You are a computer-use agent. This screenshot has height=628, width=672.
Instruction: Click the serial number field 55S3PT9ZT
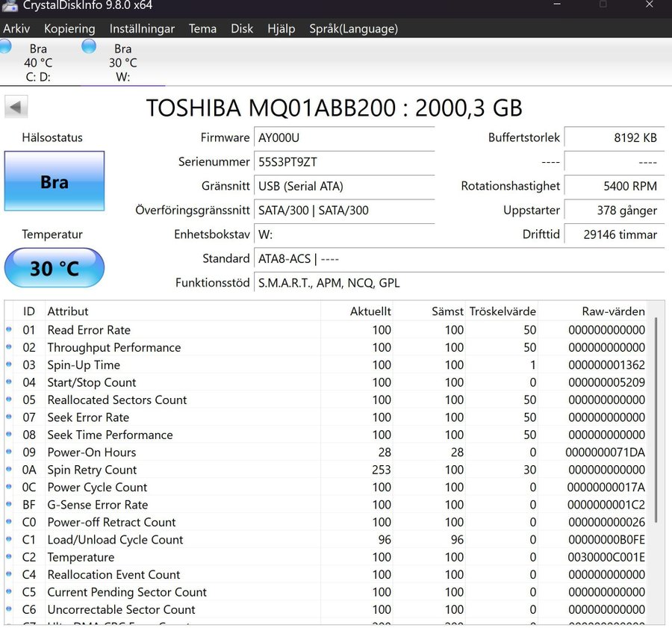[344, 162]
